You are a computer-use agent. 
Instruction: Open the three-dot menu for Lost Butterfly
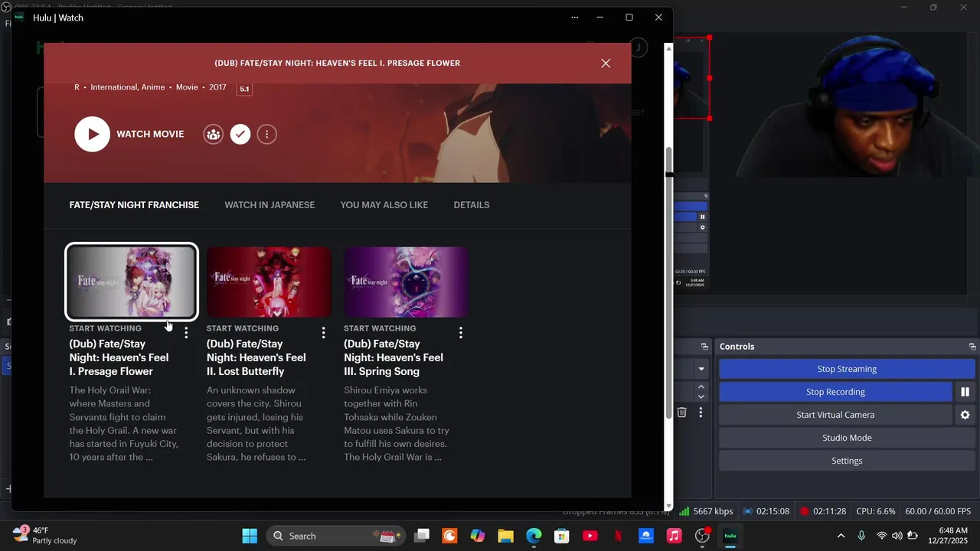pyautogui.click(x=323, y=333)
